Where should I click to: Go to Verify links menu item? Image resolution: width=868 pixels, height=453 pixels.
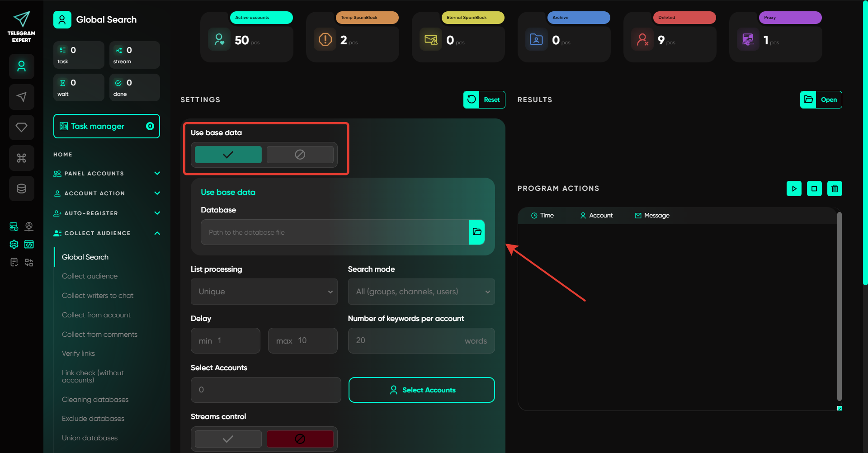(x=78, y=354)
